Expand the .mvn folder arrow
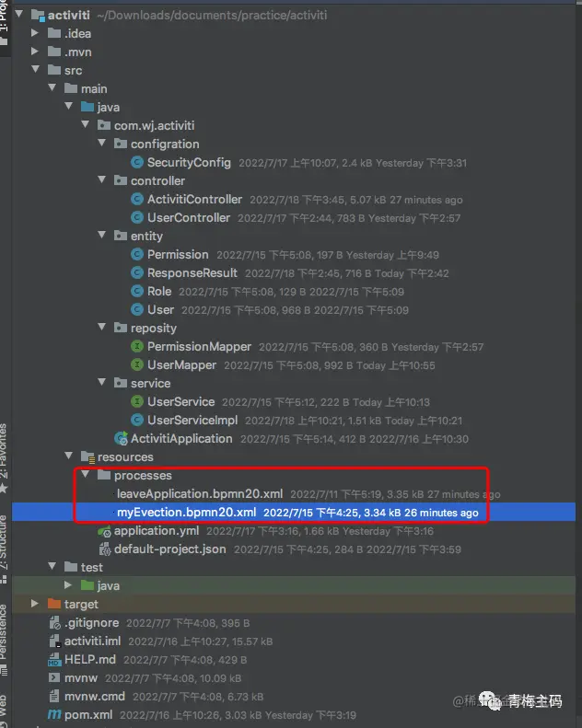This screenshot has width=582, height=728. (x=35, y=51)
